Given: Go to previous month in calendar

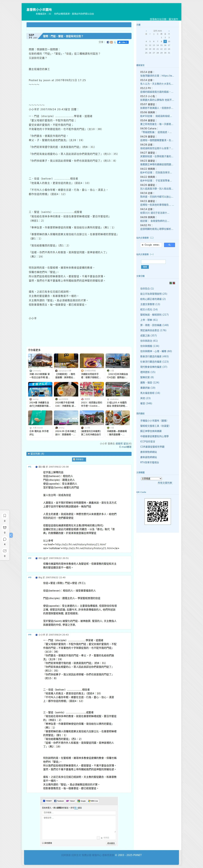Looking at the screenshot, I should coord(146,31).
